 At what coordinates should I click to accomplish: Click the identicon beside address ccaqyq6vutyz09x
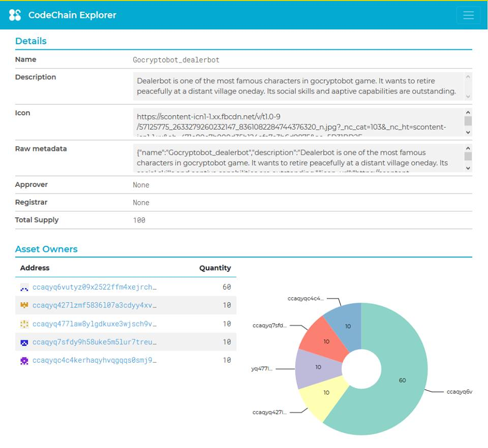tap(24, 287)
